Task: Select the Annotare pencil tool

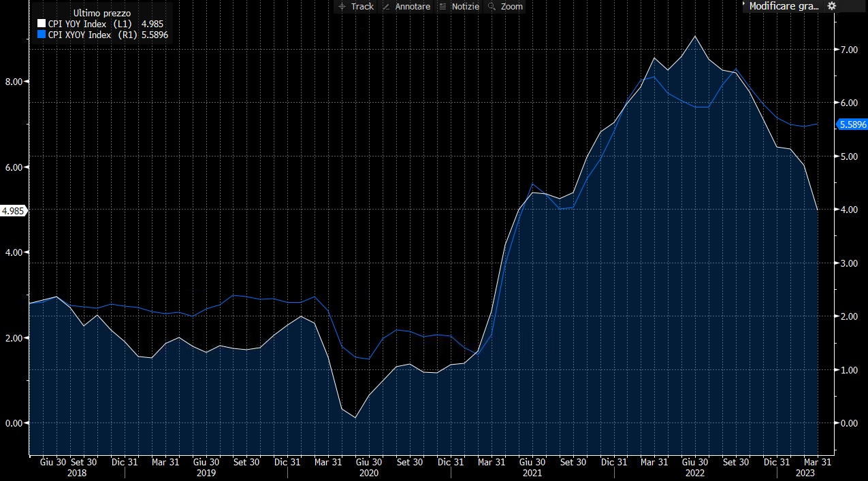Action: (406, 6)
